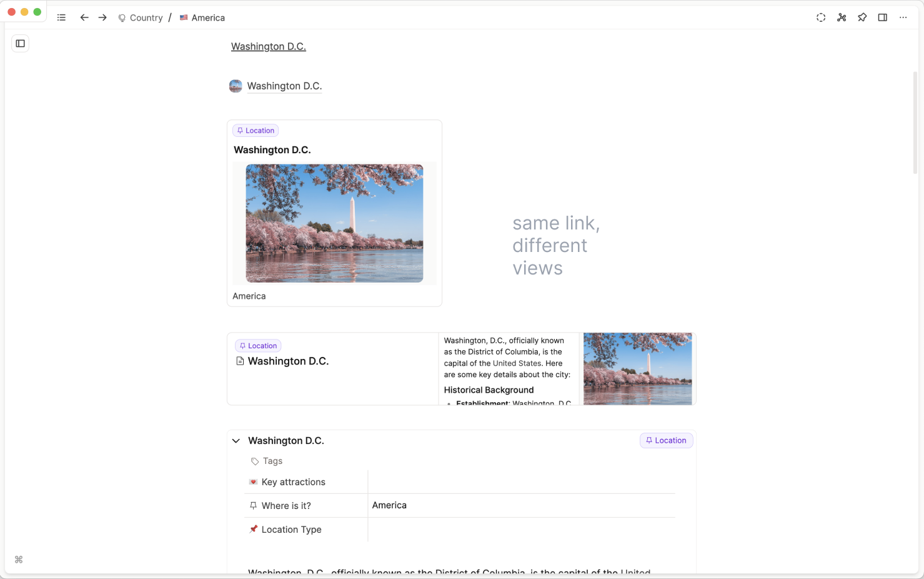
Task: Click the monument thumbnail in preview row
Action: (x=638, y=369)
